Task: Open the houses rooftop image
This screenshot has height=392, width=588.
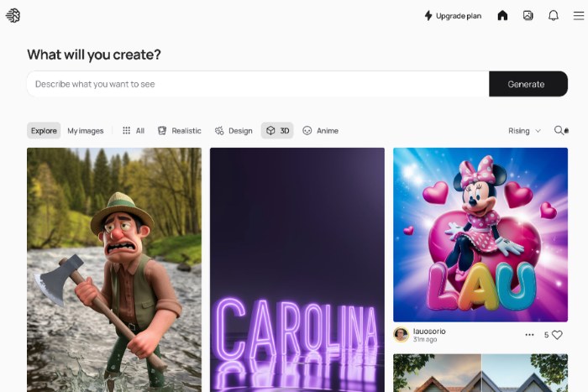Action: pyautogui.click(x=480, y=373)
